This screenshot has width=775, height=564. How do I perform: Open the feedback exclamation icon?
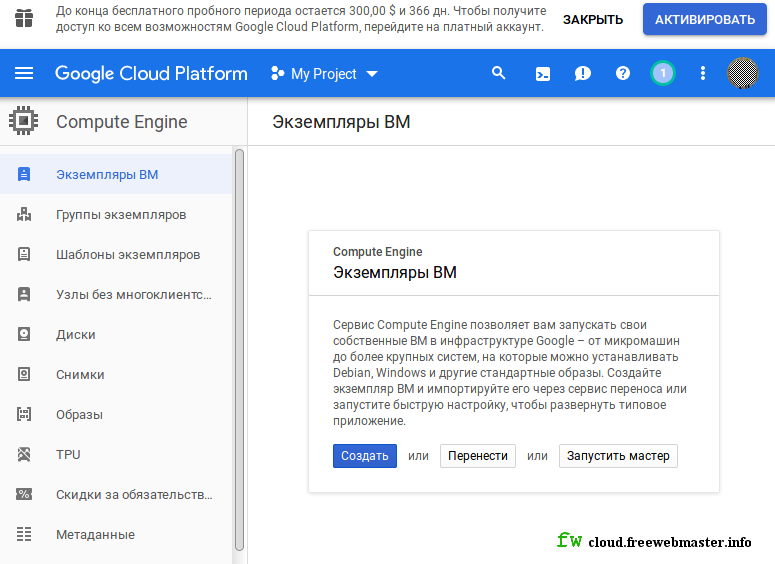(583, 74)
